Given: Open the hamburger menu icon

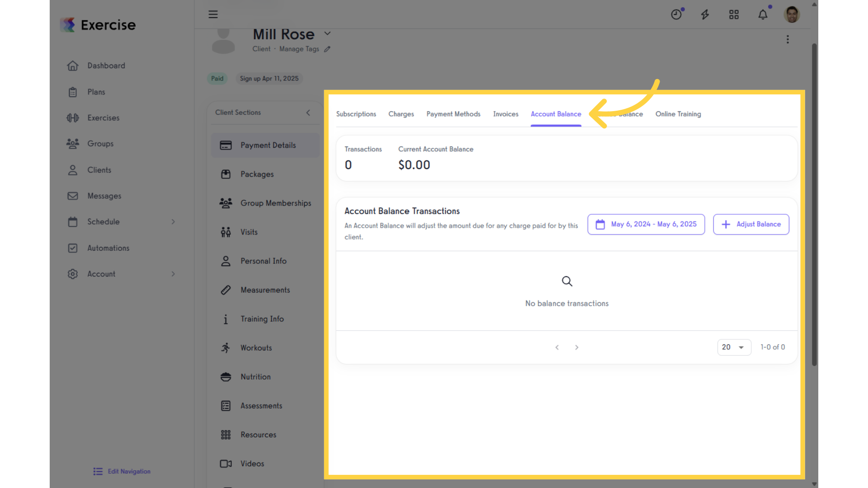Looking at the screenshot, I should pyautogui.click(x=213, y=14).
